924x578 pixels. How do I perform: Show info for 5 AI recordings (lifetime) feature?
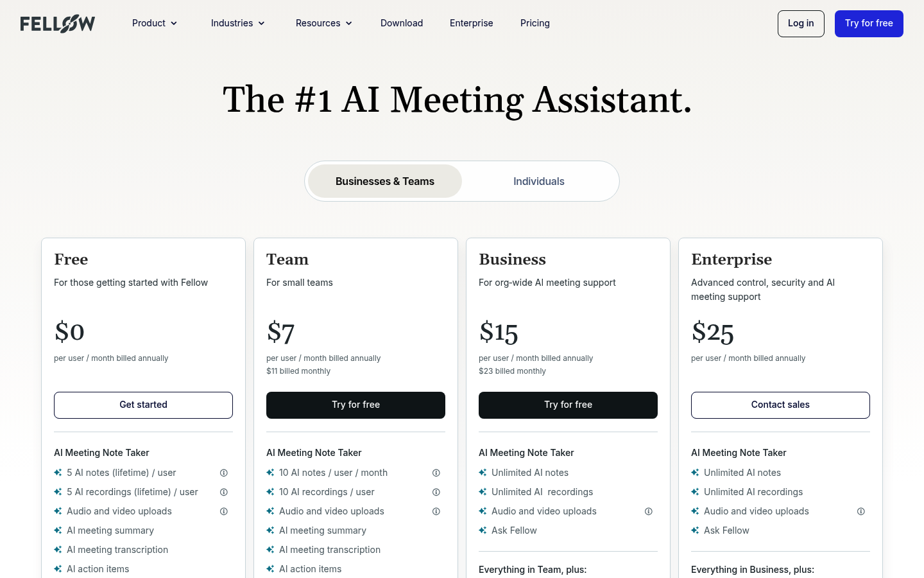pyautogui.click(x=224, y=492)
